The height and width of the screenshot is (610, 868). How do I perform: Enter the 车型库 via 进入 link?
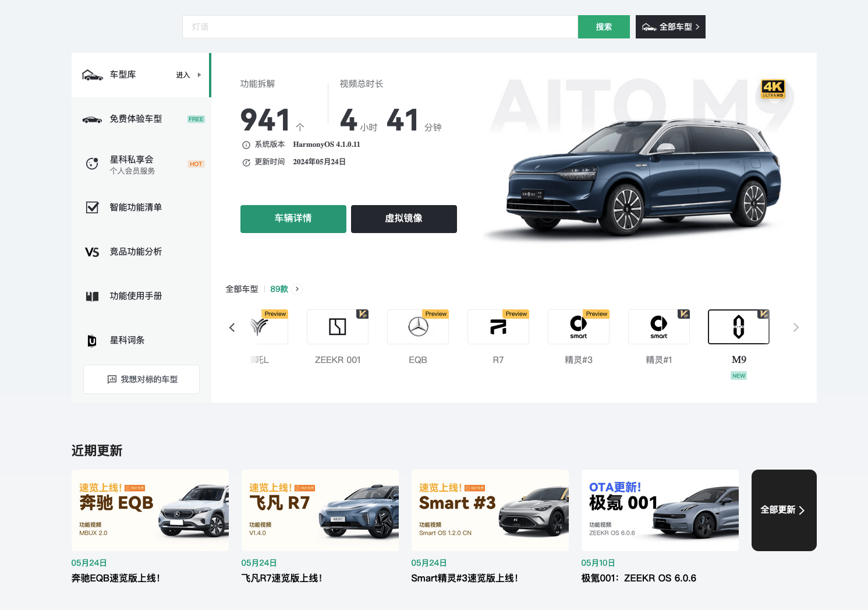coord(183,75)
